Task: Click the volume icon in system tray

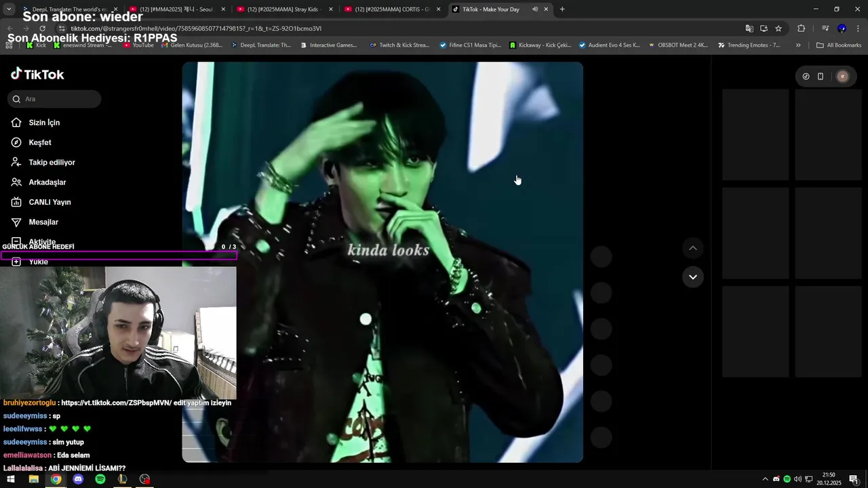Action: click(x=797, y=479)
